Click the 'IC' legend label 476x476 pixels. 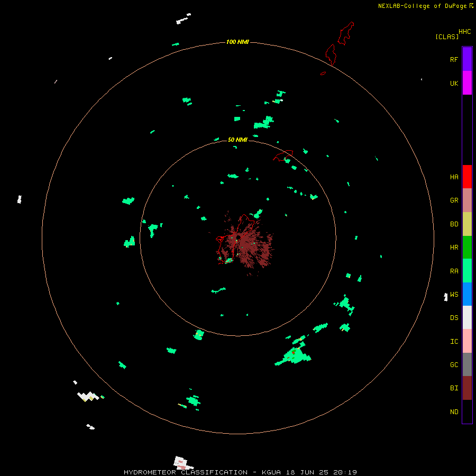click(454, 342)
